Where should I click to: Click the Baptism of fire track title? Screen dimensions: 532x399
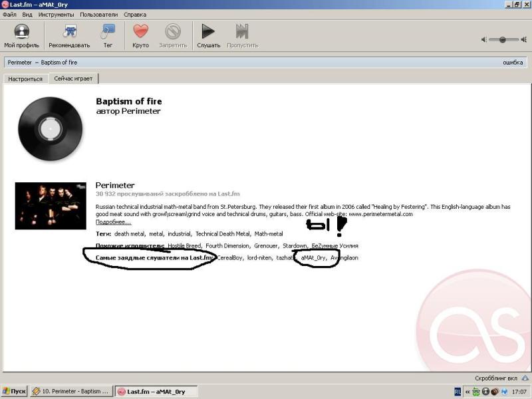(129, 102)
